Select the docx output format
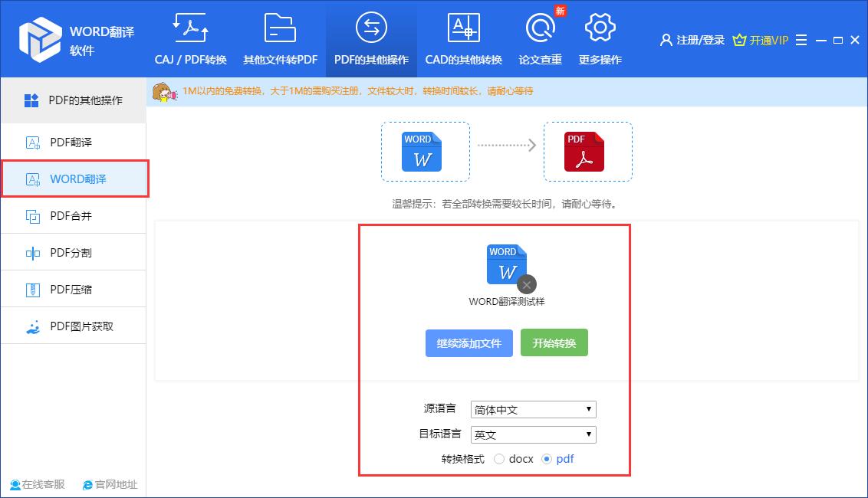 click(500, 459)
